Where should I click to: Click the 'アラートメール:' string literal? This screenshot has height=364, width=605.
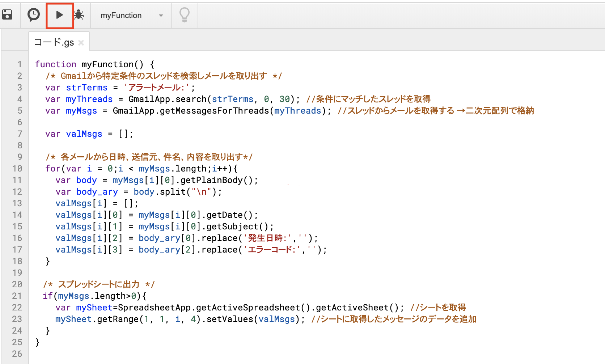pyautogui.click(x=157, y=88)
